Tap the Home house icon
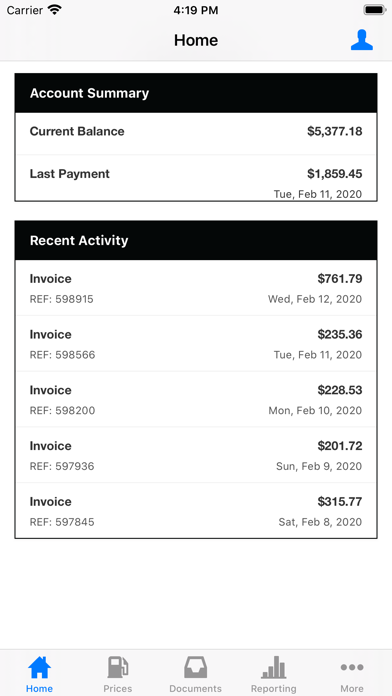Screen dimensions: 392x696 (x=40, y=667)
